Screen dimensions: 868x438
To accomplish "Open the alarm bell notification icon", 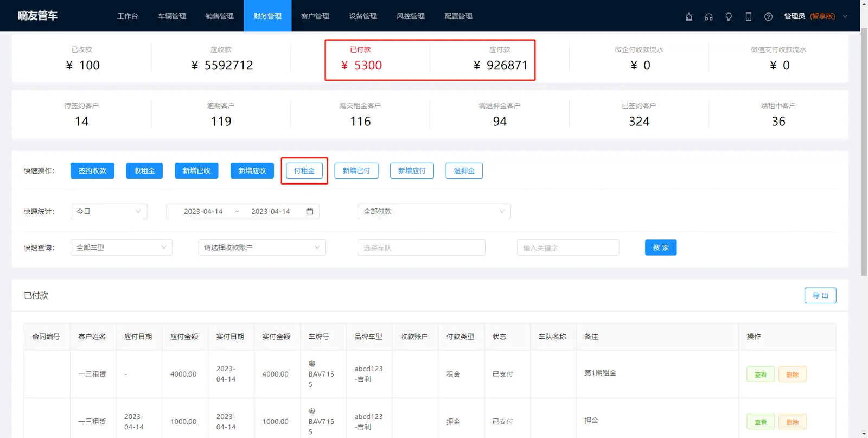I will [x=689, y=16].
